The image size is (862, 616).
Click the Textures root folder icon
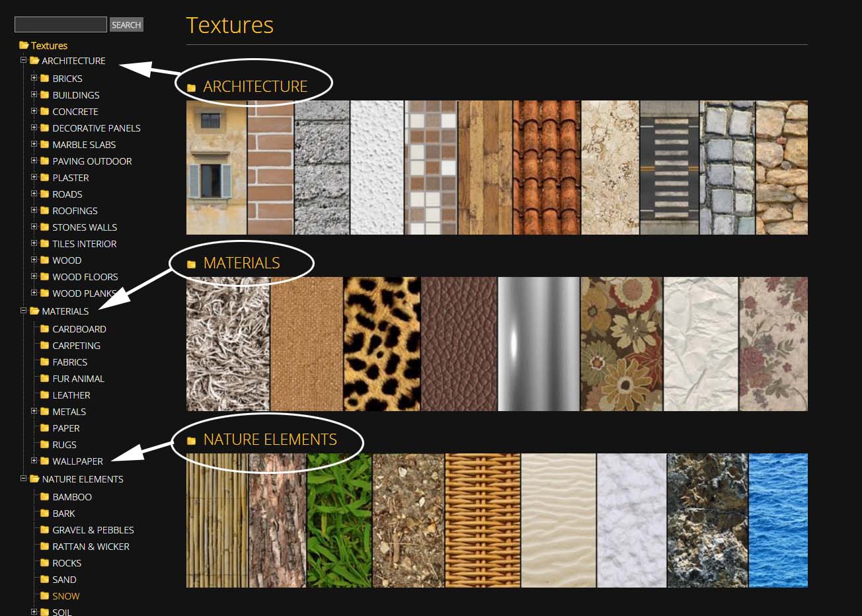point(22,45)
